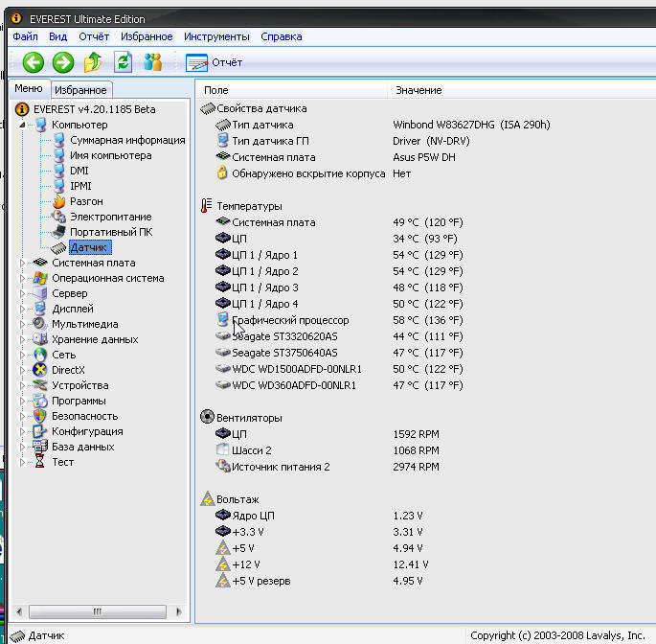Click the globe icon beside Сеть

[x=40, y=355]
